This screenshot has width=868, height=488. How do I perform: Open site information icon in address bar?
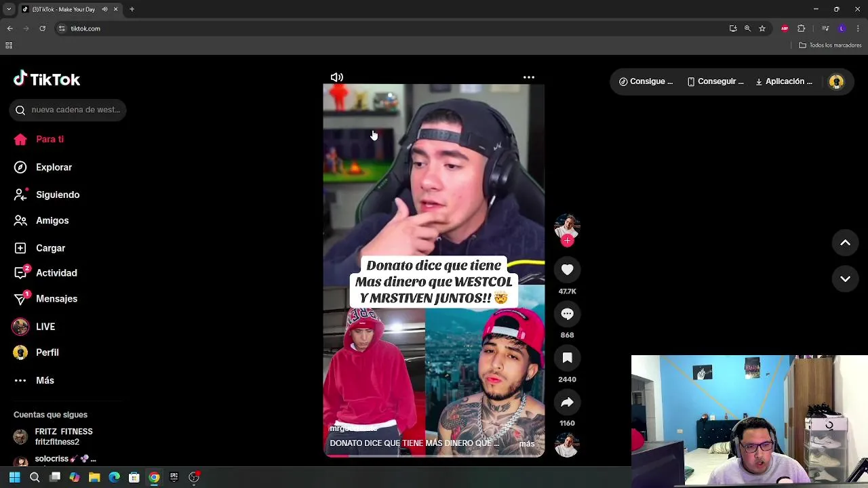point(62,28)
